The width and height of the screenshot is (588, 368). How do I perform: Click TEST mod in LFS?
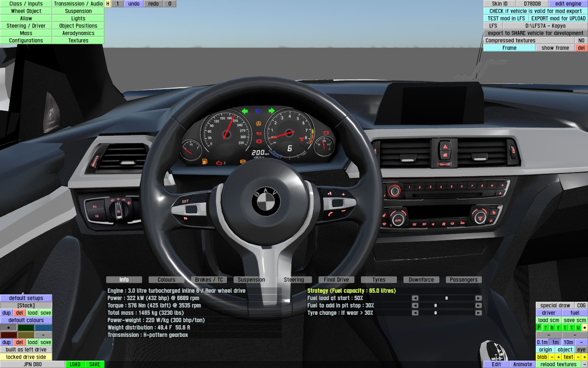506,18
